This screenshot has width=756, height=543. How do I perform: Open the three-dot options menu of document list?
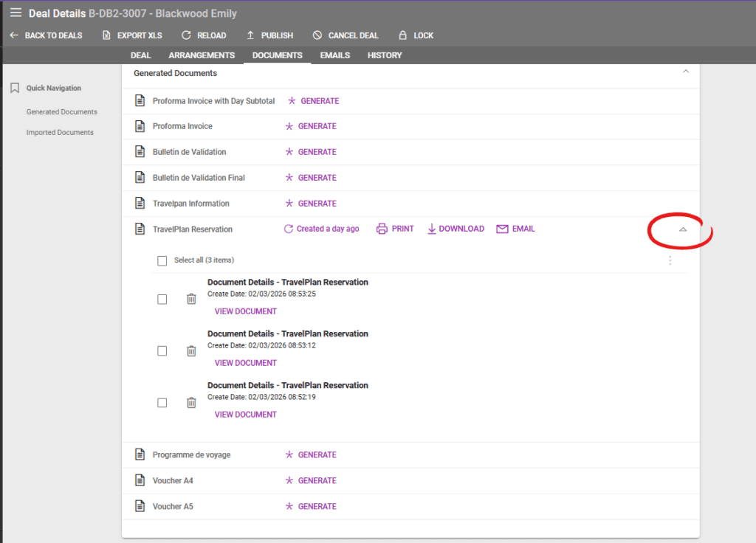coord(670,260)
